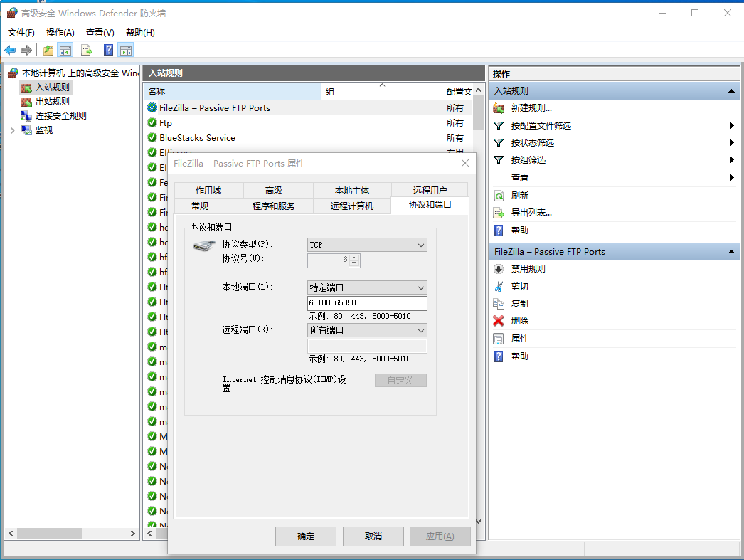This screenshot has width=744, height=560.
Task: Sort rules by the 组 column header
Action: 381,92
